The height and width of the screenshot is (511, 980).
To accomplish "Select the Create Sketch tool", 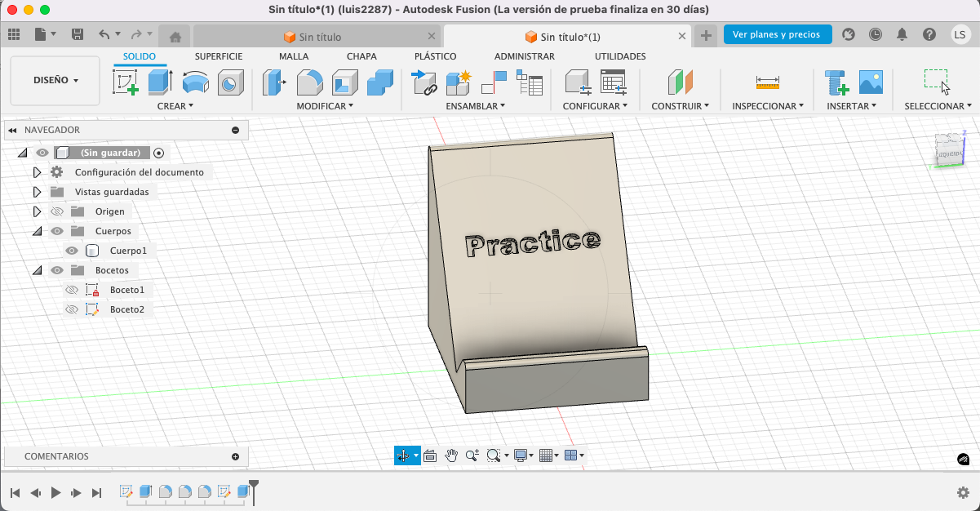I will [x=126, y=82].
